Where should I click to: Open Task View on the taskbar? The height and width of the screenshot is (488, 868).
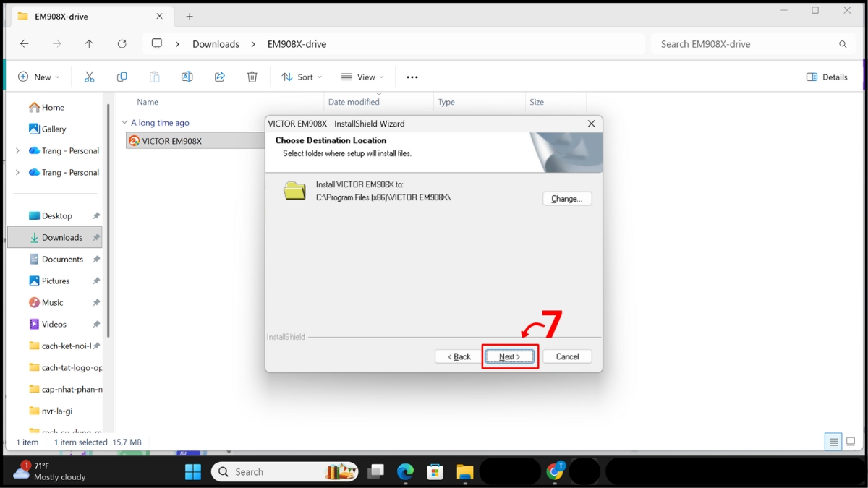(x=375, y=472)
